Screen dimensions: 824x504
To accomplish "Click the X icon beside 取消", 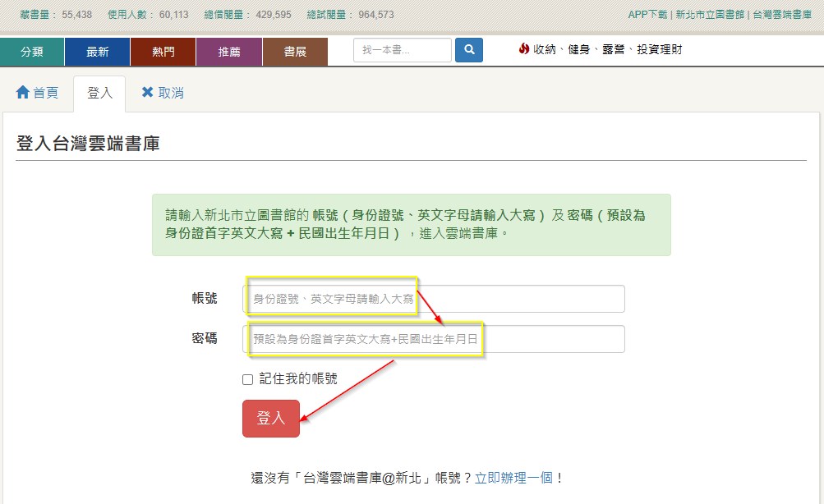I will pos(147,93).
